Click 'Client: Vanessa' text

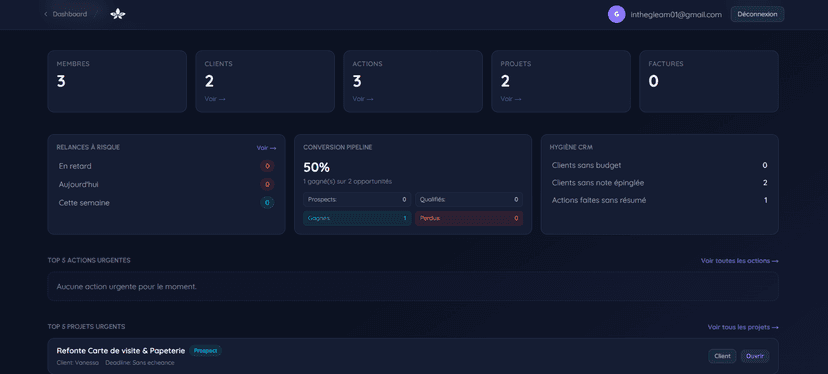(x=78, y=363)
